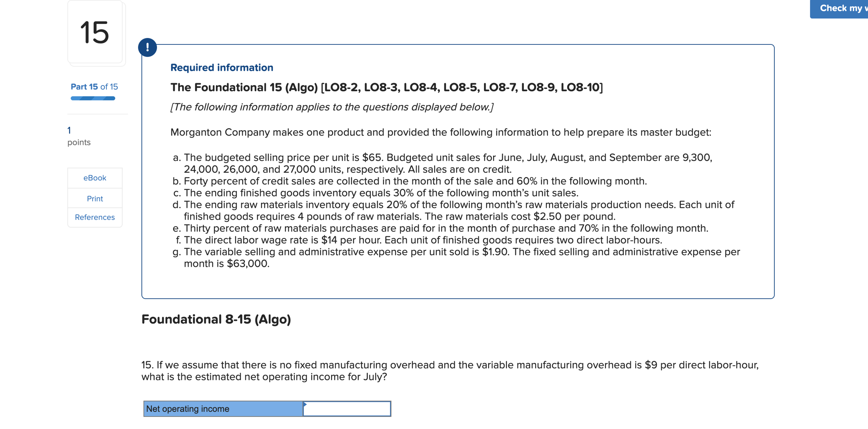Select the Print option
This screenshot has width=868, height=429.
pyautogui.click(x=94, y=198)
